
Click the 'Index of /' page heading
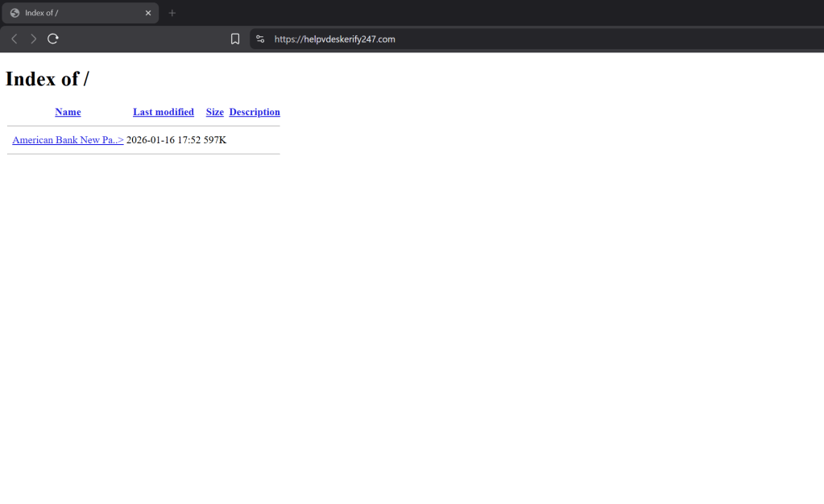pyautogui.click(x=47, y=79)
